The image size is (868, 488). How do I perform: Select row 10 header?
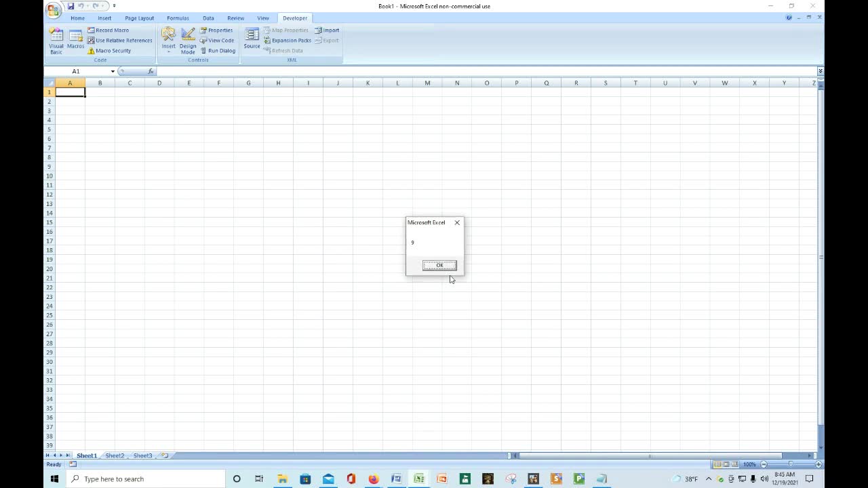49,176
